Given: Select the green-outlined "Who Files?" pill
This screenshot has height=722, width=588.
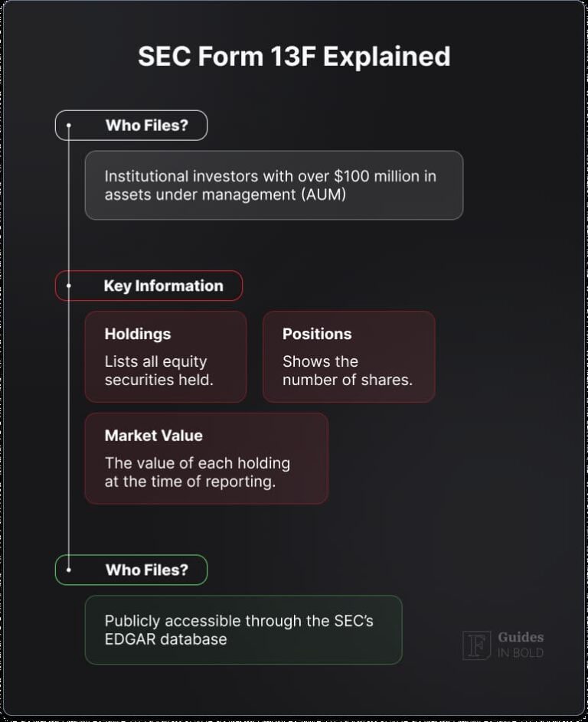Looking at the screenshot, I should pos(132,570).
